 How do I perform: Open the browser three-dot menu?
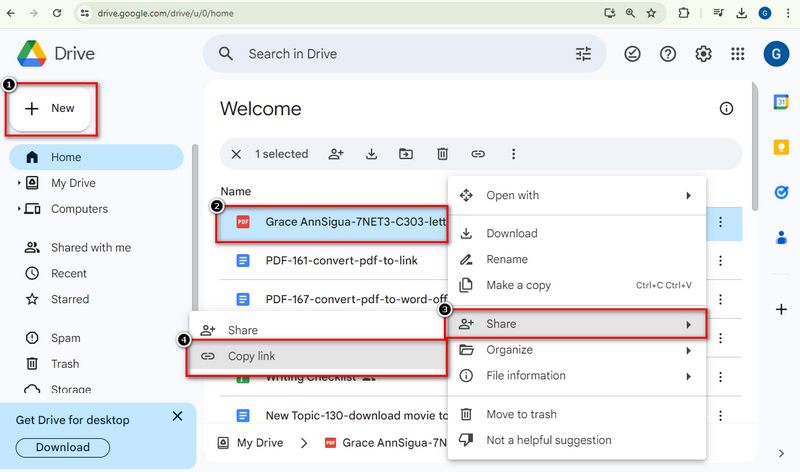(788, 13)
